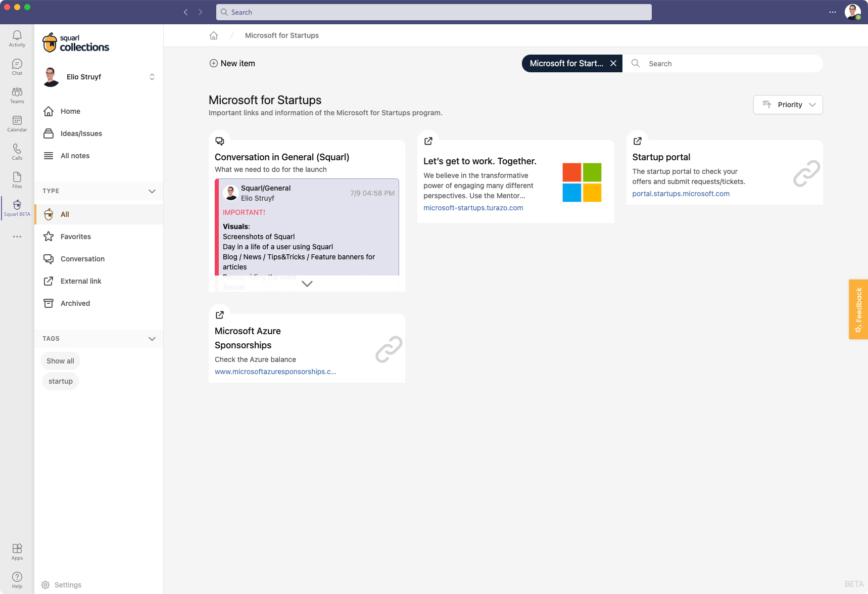The height and width of the screenshot is (594, 868).
Task: Open the Feedback side tab
Action: [858, 309]
